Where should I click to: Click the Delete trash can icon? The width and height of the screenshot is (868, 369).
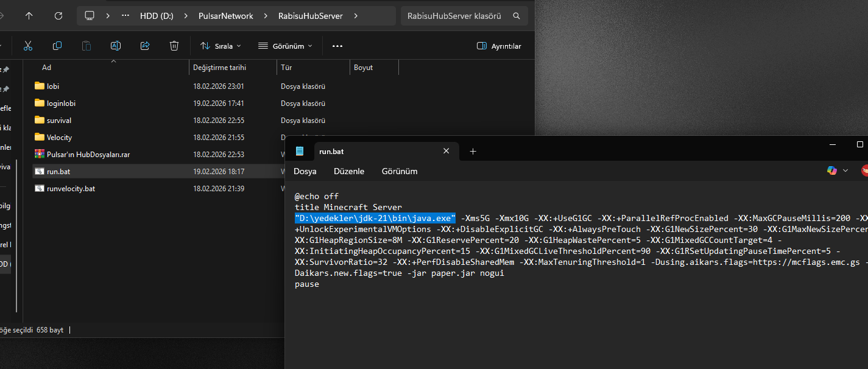click(174, 46)
